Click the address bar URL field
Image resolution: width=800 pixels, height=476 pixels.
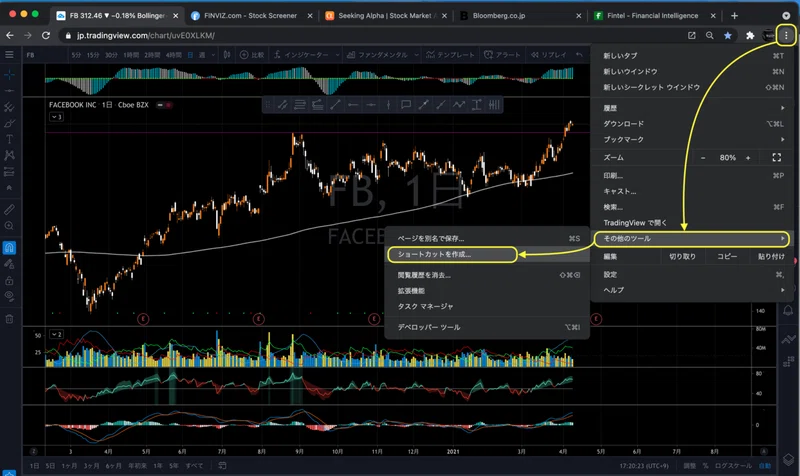tap(372, 35)
